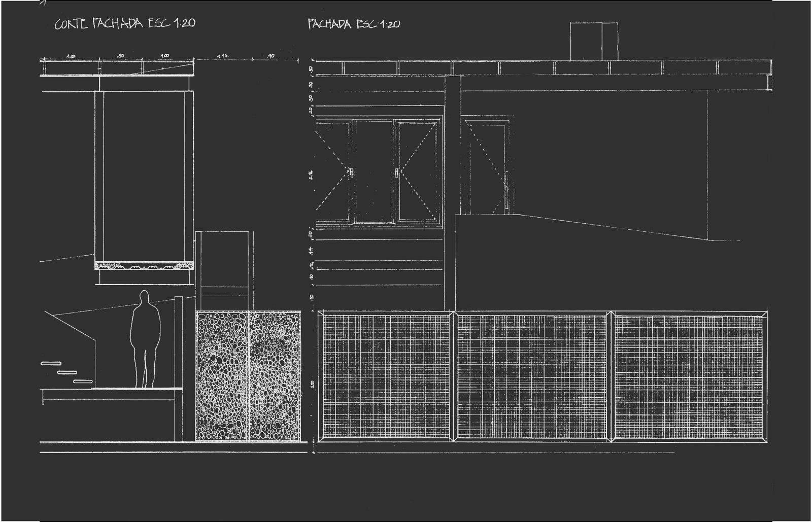Select the top floating stair tread
Screen dimensions: 812x522
[x=51, y=363]
